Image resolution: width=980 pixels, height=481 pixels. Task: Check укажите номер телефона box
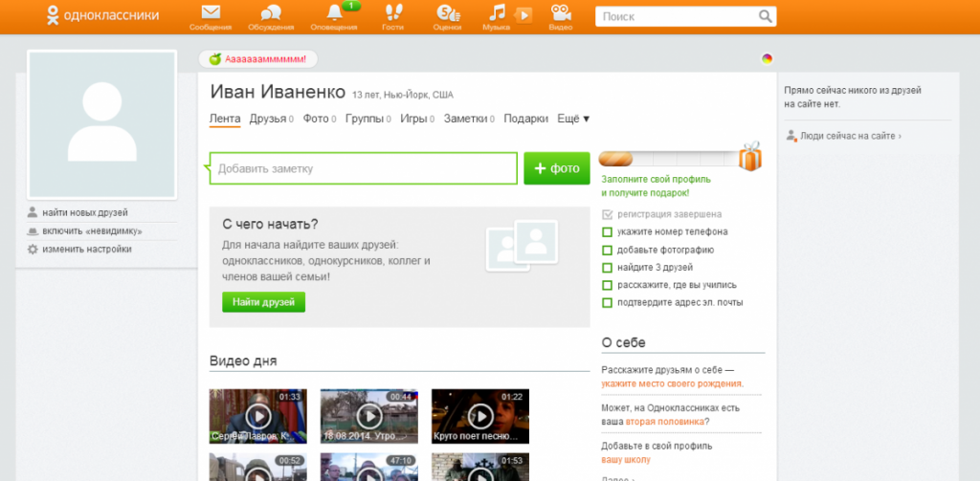pos(607,232)
